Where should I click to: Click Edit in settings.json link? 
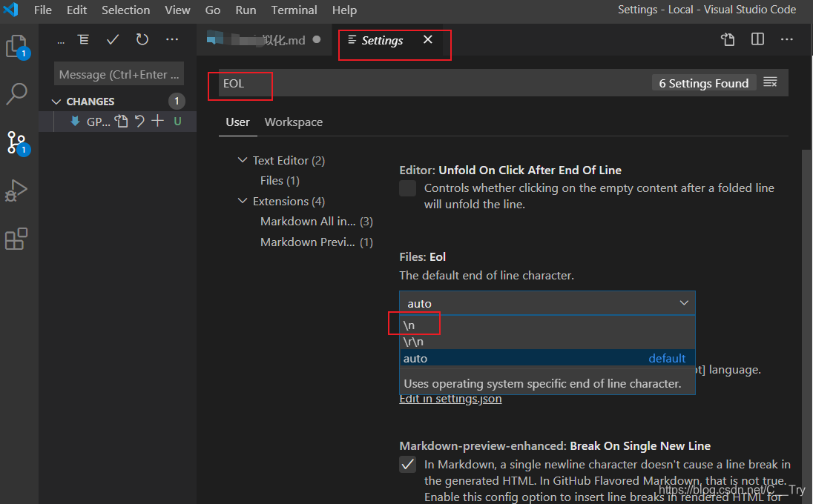tap(450, 399)
